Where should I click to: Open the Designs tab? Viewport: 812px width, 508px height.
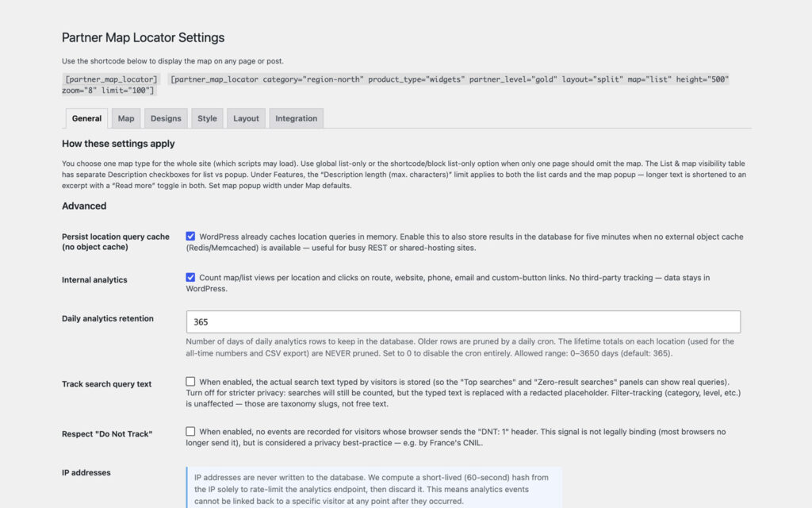(166, 118)
